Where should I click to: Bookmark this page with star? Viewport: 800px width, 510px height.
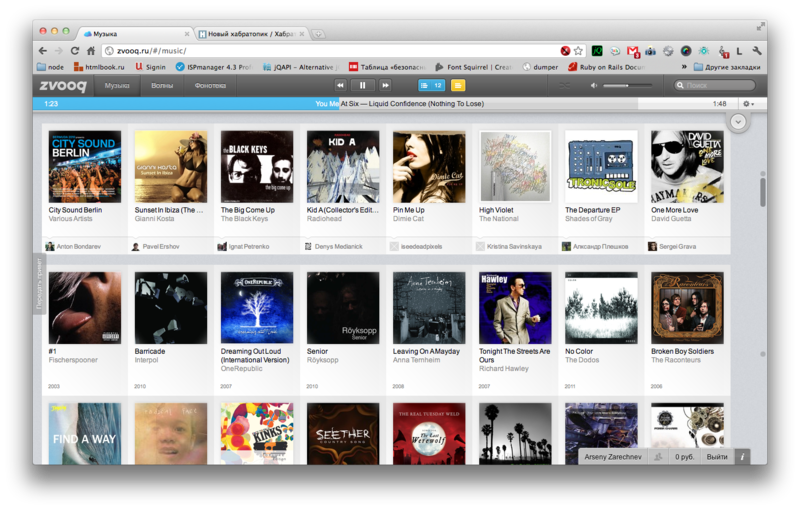point(578,50)
